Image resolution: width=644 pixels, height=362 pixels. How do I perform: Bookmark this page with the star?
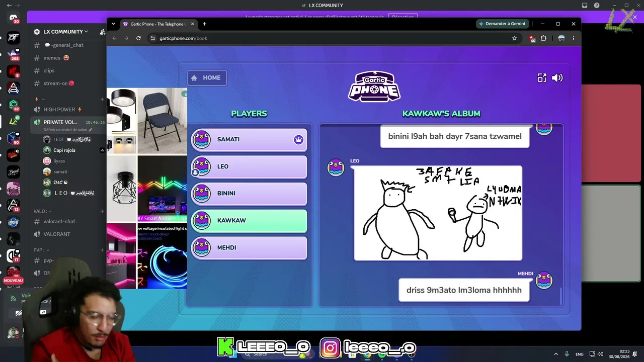click(514, 38)
